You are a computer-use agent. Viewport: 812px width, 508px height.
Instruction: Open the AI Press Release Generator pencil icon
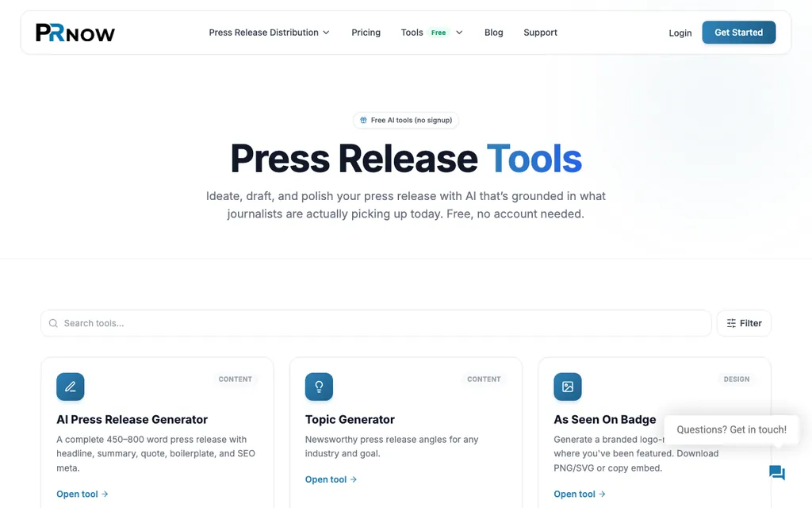click(x=71, y=387)
